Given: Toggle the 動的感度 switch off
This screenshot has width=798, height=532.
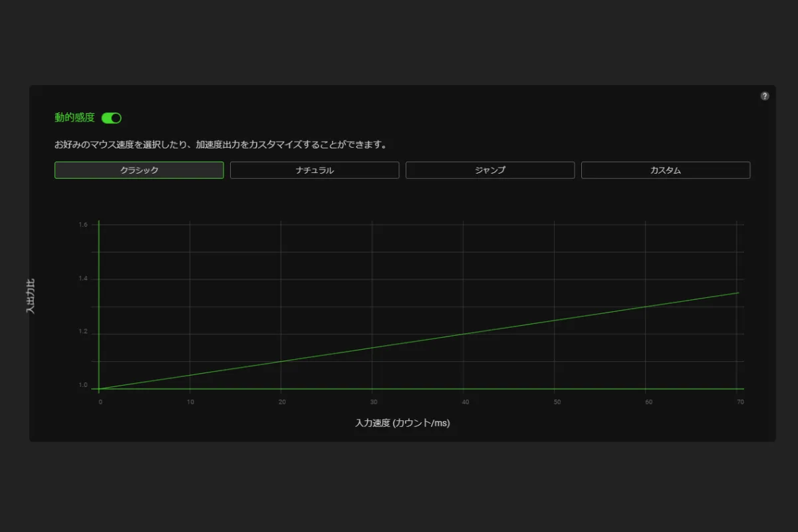Looking at the screenshot, I should point(111,118).
